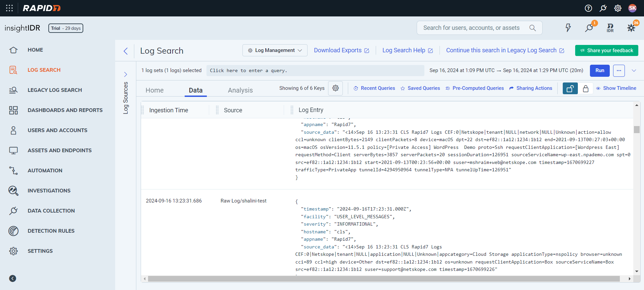Screen dimensions: 644x290
Task: Click the back arrow next to Log Search
Action: pos(126,51)
